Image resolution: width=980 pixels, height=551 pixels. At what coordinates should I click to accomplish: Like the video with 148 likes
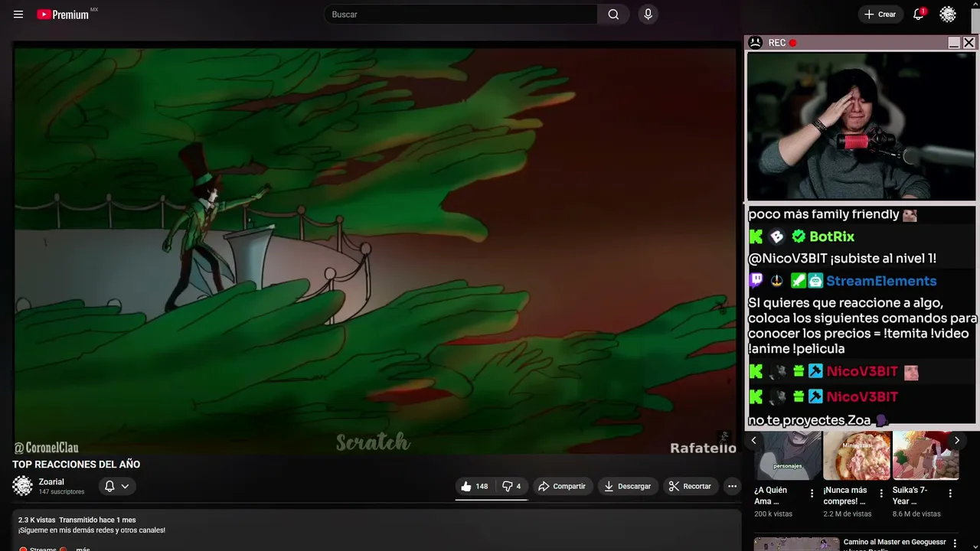474,486
